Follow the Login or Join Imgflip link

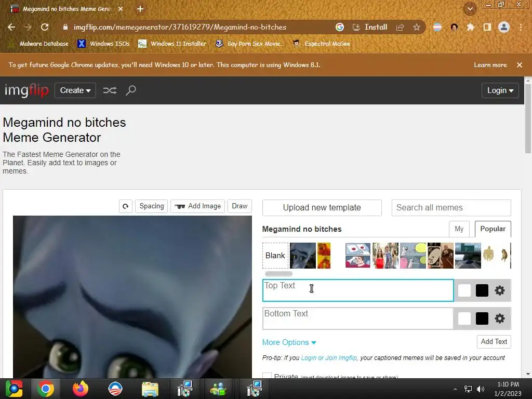329,358
